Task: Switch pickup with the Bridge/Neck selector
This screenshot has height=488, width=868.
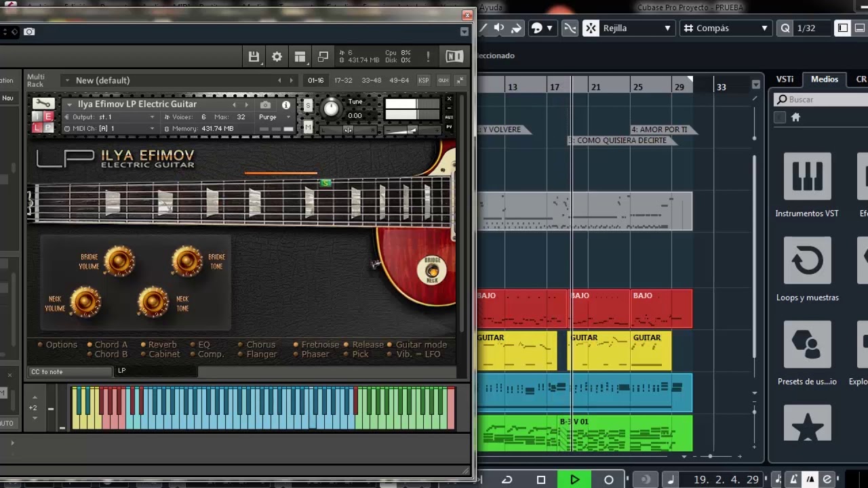Action: coord(432,270)
